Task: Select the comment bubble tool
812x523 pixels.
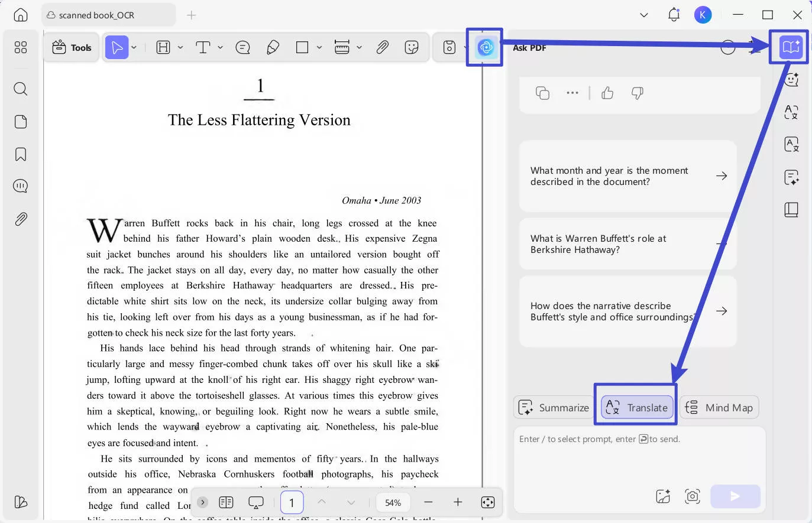Action: tap(242, 47)
